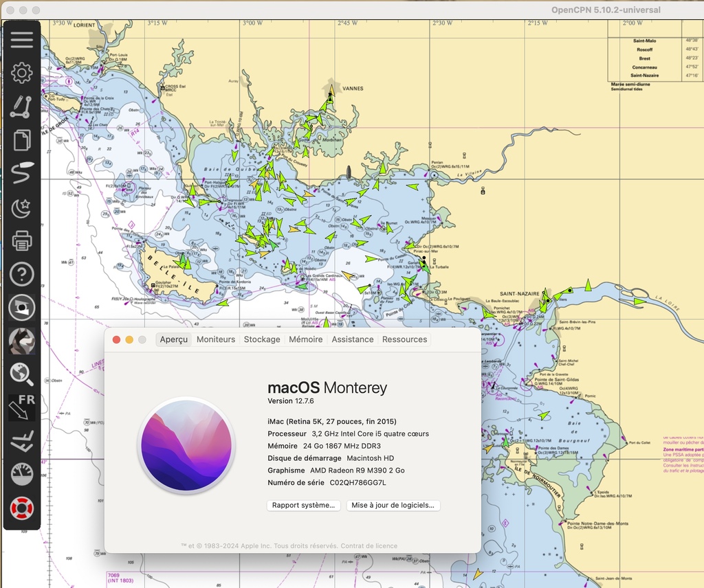
Task: Click Brest in the tide table
Action: point(645,58)
